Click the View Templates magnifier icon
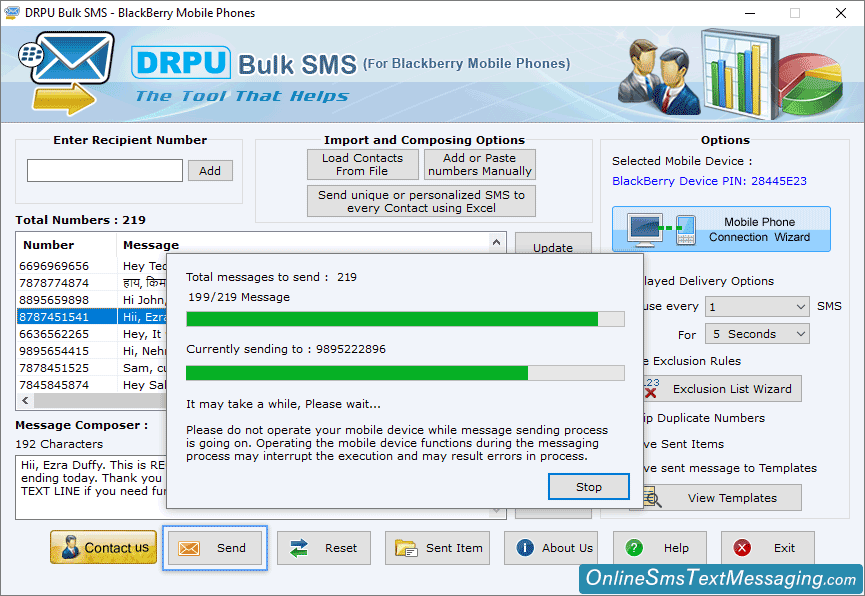The width and height of the screenshot is (865, 596). click(652, 498)
